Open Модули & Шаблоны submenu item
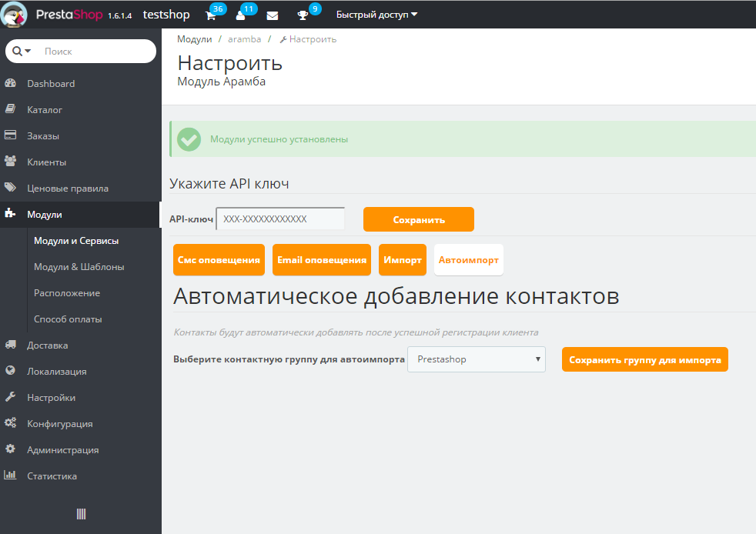The width and height of the screenshot is (756, 534). click(x=79, y=266)
